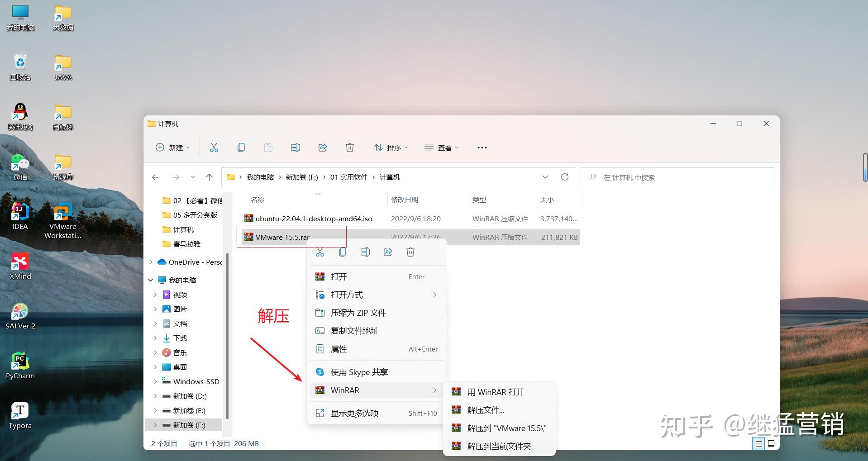Go back to previous folder
This screenshot has width=868, height=461.
coord(155,177)
